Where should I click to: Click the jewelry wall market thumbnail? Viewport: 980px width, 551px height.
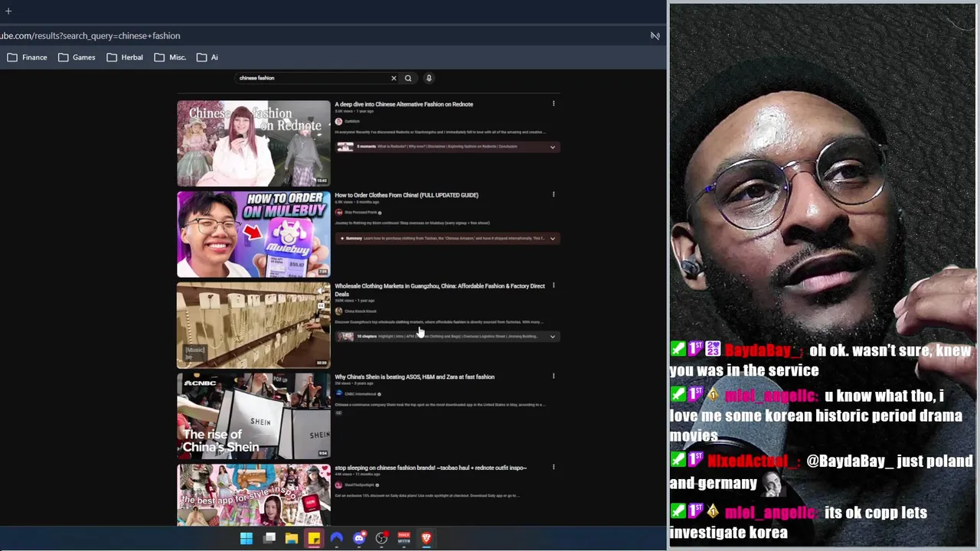point(253,325)
